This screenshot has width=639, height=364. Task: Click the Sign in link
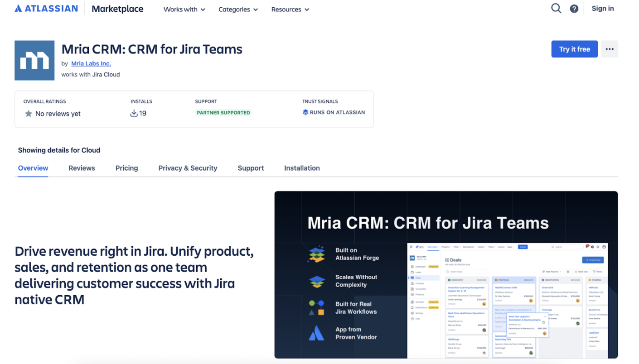(x=603, y=9)
